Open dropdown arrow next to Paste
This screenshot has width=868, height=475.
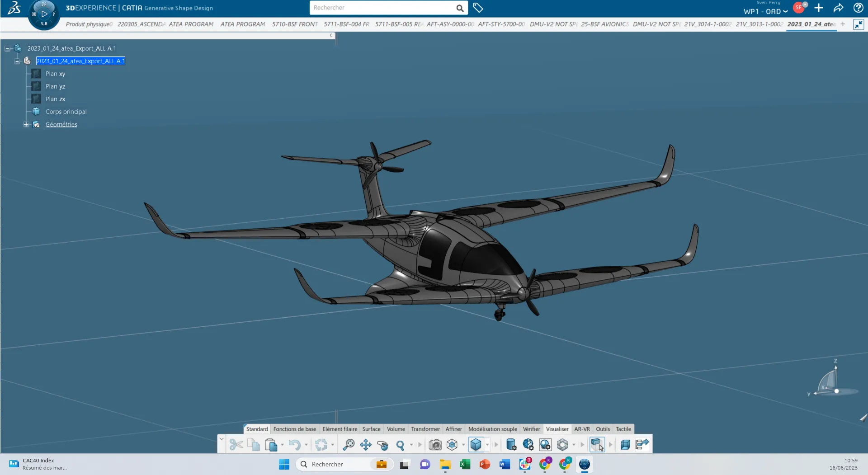pos(282,445)
